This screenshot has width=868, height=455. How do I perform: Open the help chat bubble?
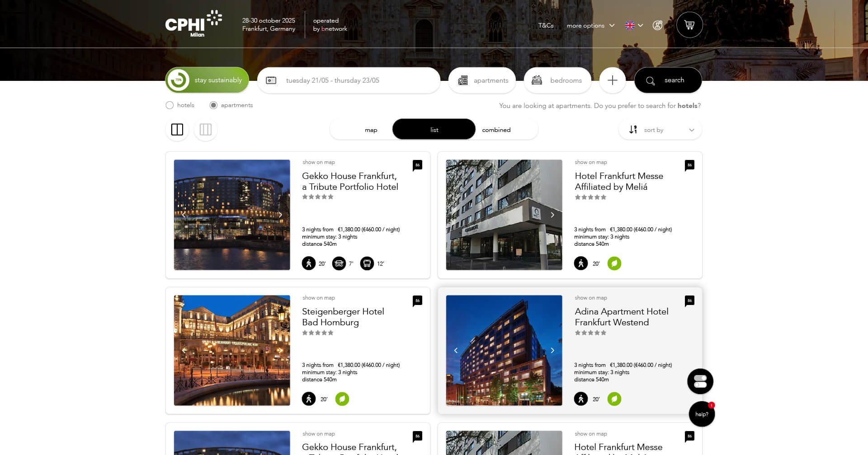pos(702,414)
